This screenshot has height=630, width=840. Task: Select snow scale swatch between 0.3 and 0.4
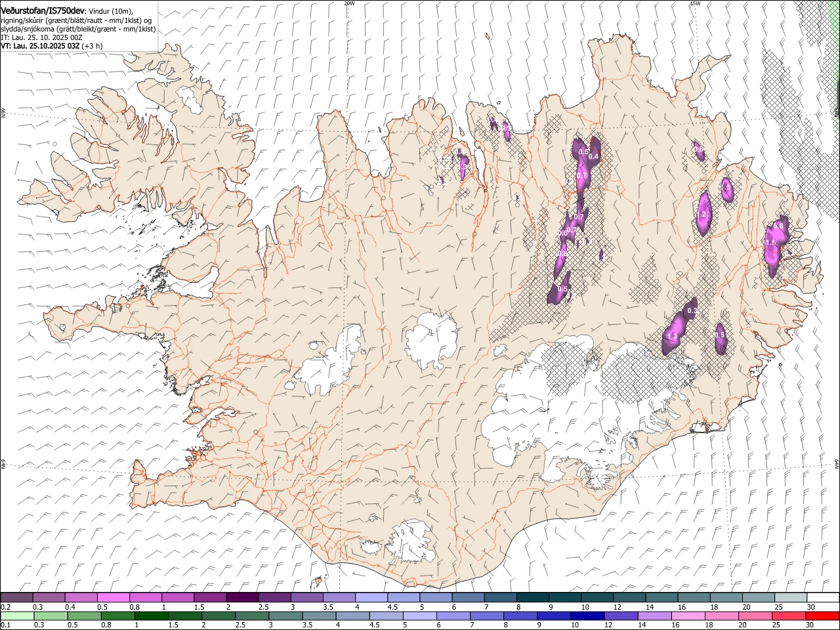point(49,598)
